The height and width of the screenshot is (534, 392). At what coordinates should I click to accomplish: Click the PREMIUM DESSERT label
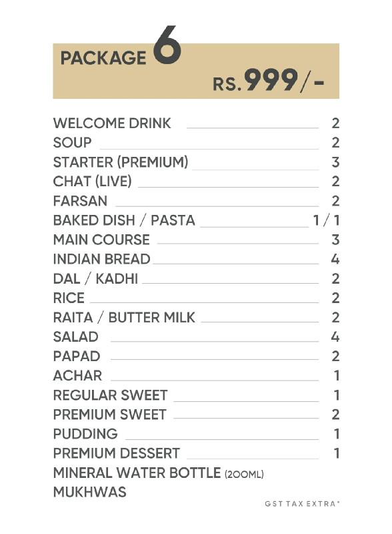(117, 454)
